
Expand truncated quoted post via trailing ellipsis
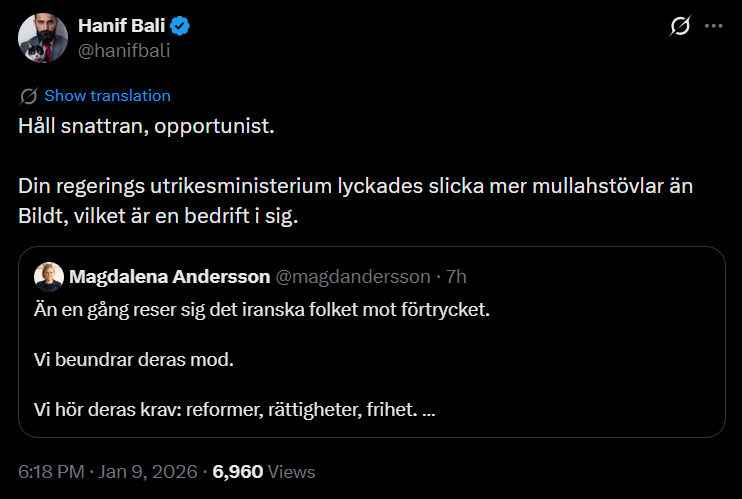point(428,410)
